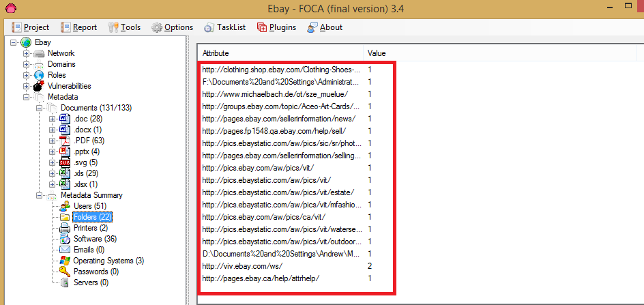Collapse the Ebay root node
This screenshot has height=305, width=644.
[14, 42]
